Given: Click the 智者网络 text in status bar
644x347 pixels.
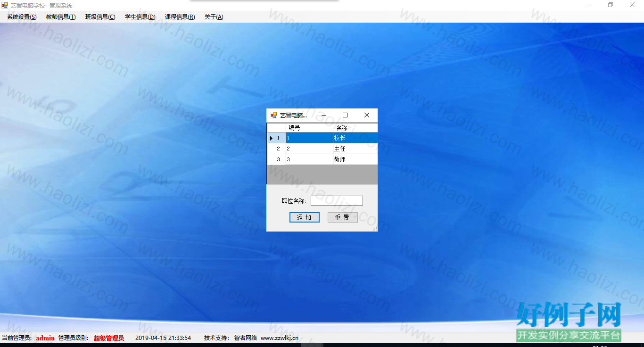Looking at the screenshot, I should click(x=246, y=338).
